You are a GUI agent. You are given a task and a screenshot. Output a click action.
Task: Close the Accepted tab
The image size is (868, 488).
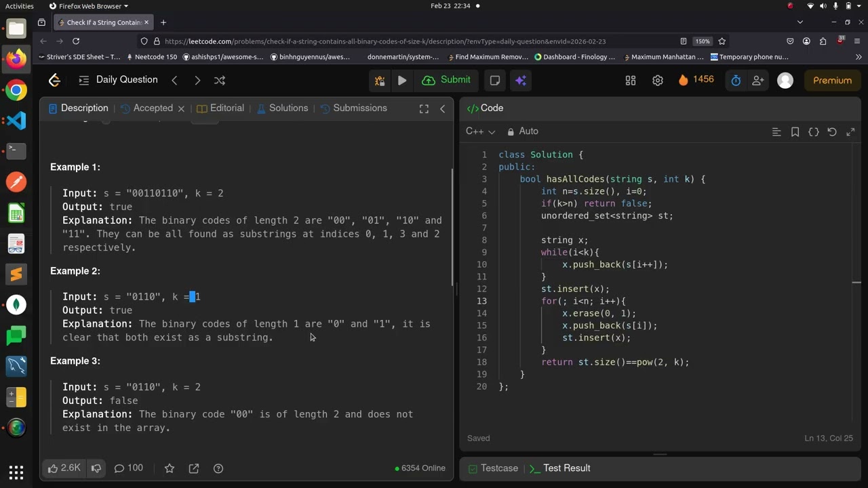pos(181,108)
